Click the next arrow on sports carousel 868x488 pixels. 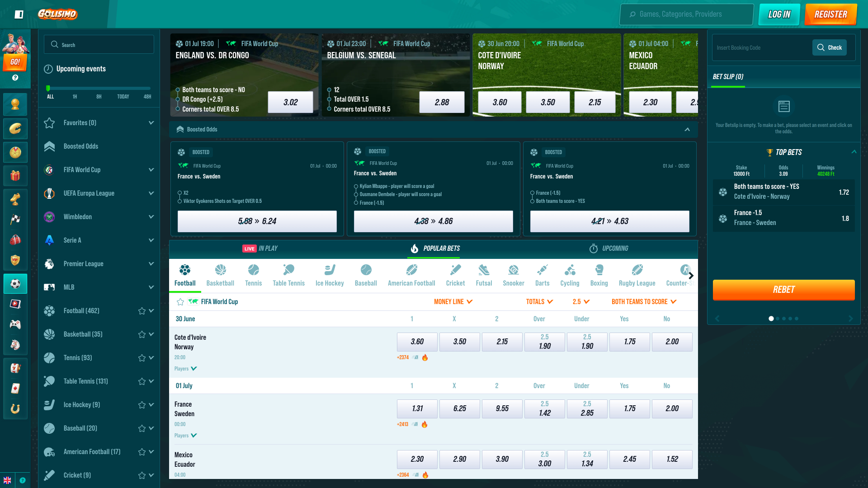691,276
